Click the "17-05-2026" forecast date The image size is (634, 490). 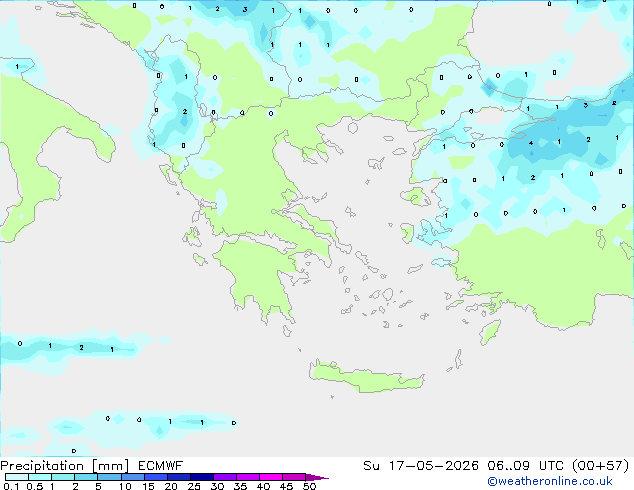[x=433, y=466]
